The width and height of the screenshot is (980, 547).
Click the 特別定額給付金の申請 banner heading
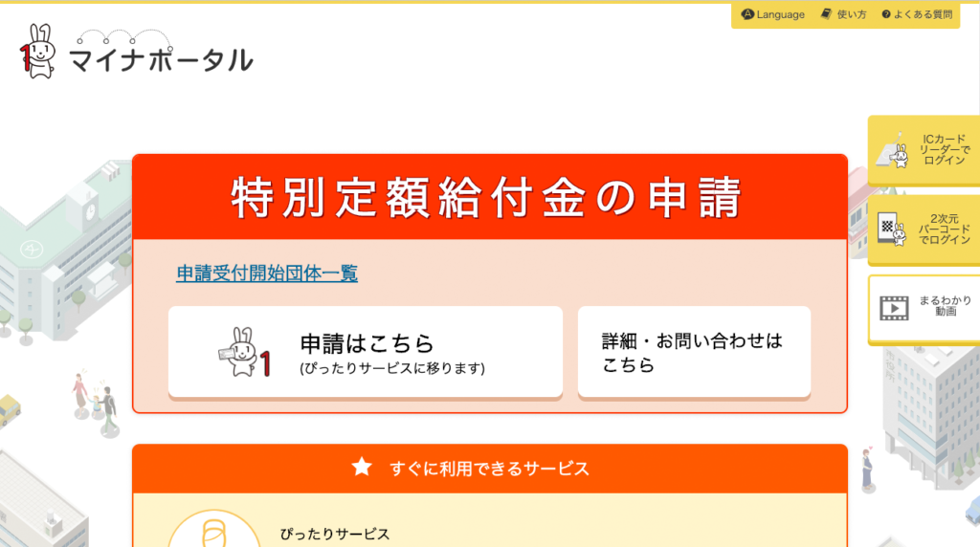coord(487,198)
